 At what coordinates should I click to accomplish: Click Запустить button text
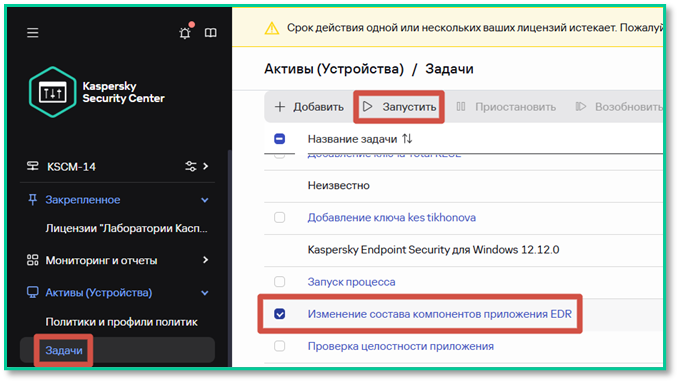409,107
